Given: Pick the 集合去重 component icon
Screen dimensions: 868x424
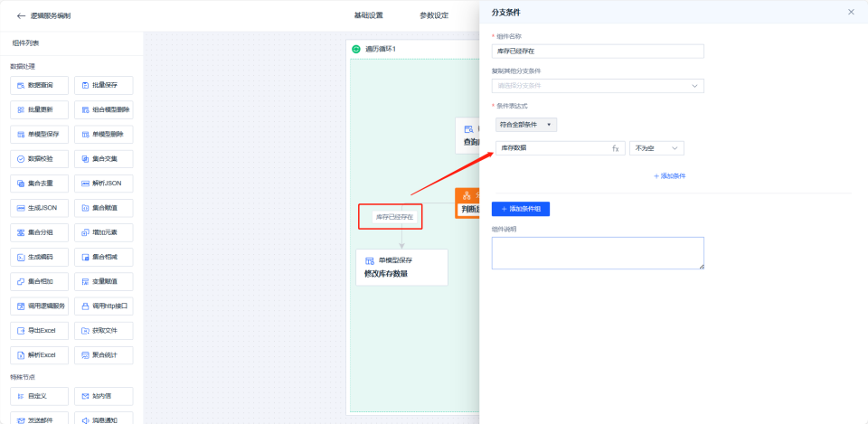Looking at the screenshot, I should pos(21,184).
